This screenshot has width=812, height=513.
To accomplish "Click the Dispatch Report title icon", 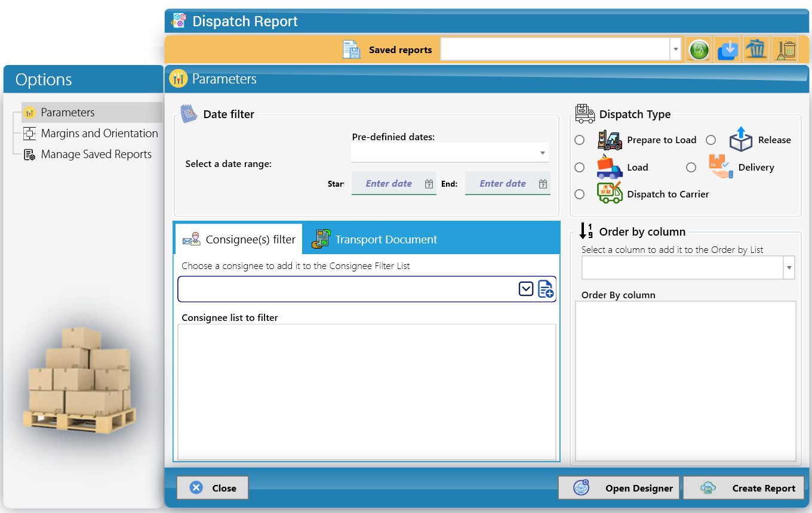I will pos(179,21).
